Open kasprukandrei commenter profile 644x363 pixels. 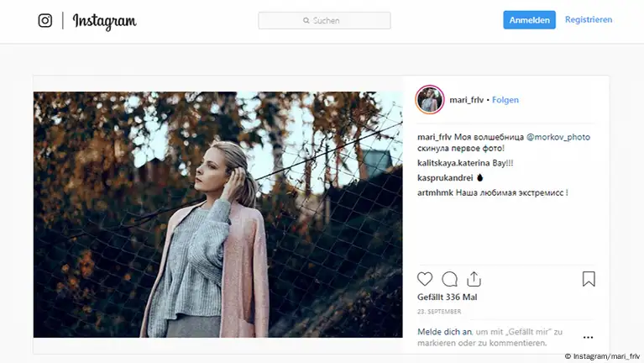point(445,178)
